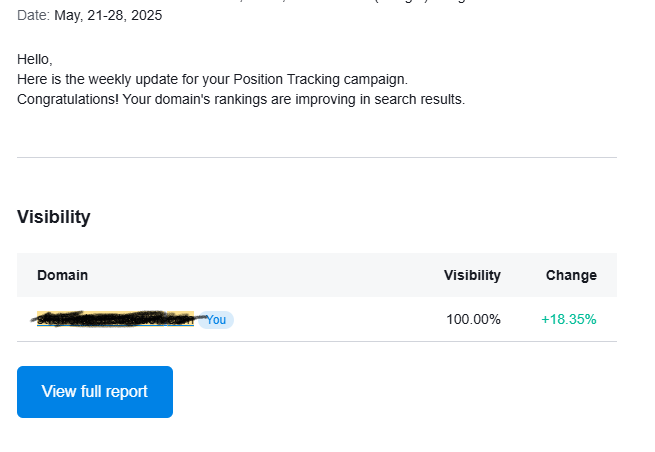
Task: Click the gray Date: label
Action: tap(33, 15)
